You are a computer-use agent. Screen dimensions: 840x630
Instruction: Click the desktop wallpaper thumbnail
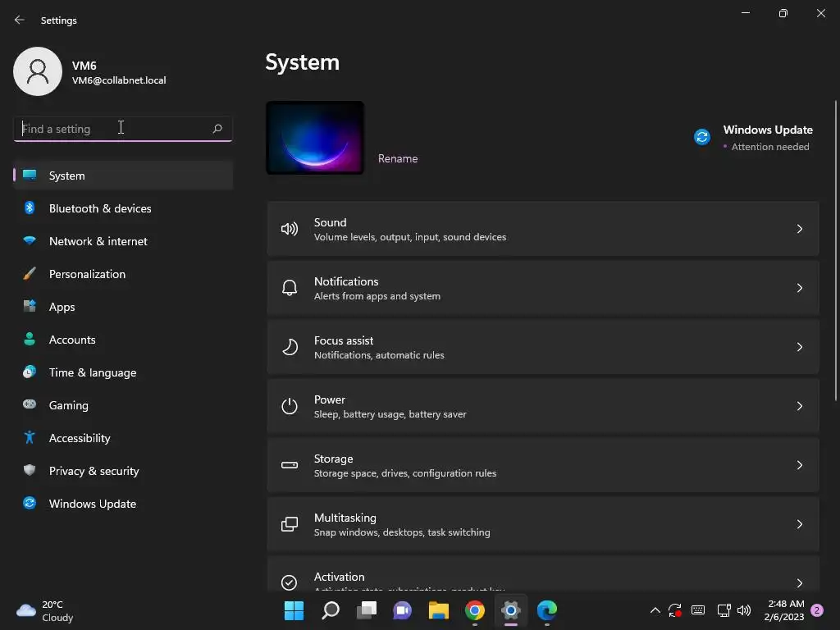pos(315,138)
